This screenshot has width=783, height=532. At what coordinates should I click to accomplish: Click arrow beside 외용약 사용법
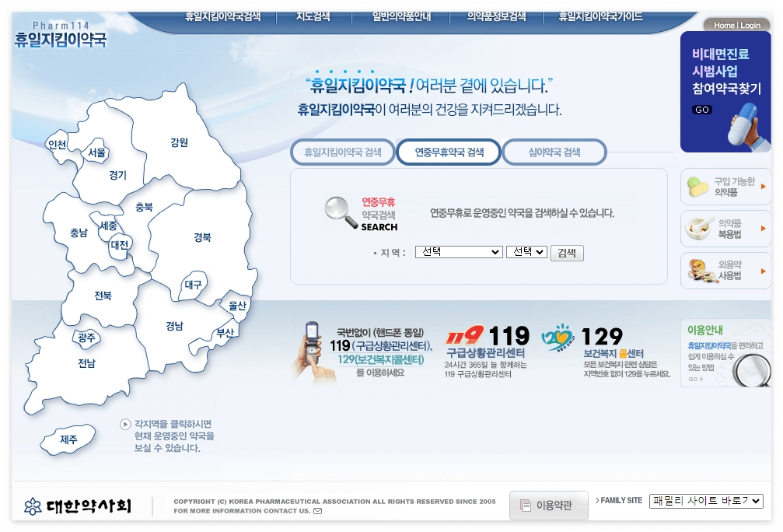coord(763,271)
